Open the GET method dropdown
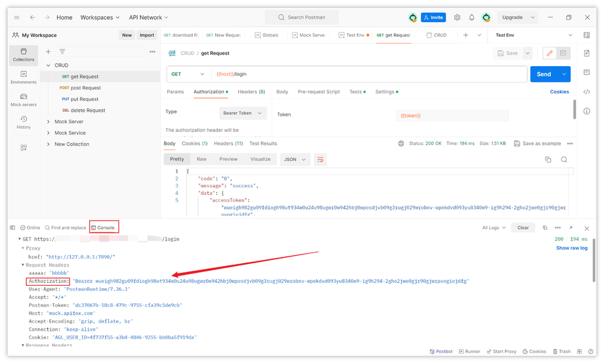This screenshot has height=364, width=602. point(188,74)
